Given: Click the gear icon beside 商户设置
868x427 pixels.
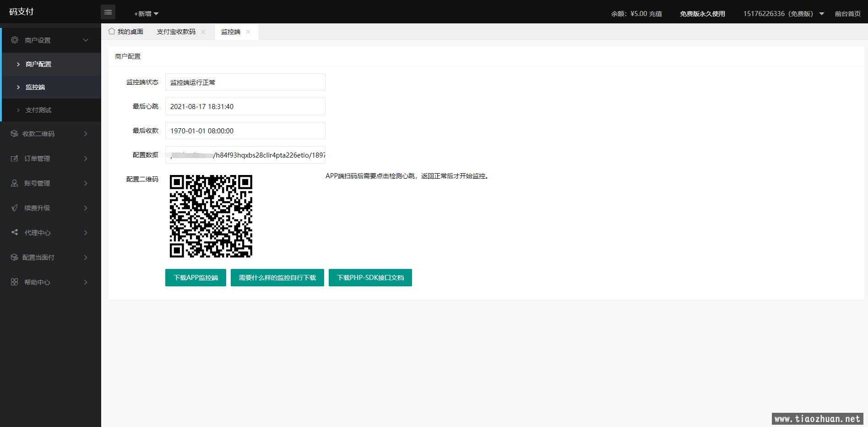Looking at the screenshot, I should (x=15, y=40).
